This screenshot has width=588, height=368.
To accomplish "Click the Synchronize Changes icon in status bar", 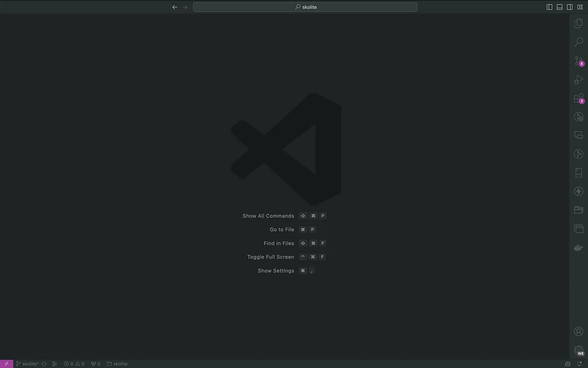I will [44, 364].
